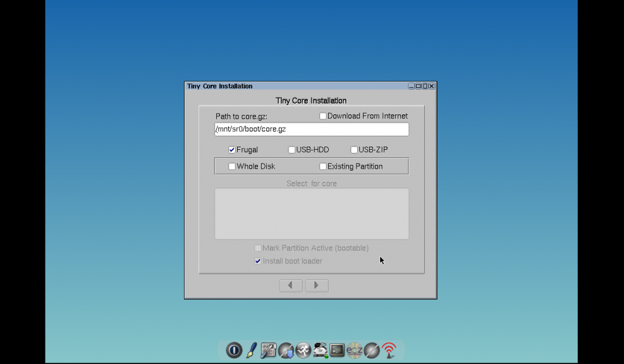Click inside the Path to core.gz field
624x364 pixels.
click(312, 129)
